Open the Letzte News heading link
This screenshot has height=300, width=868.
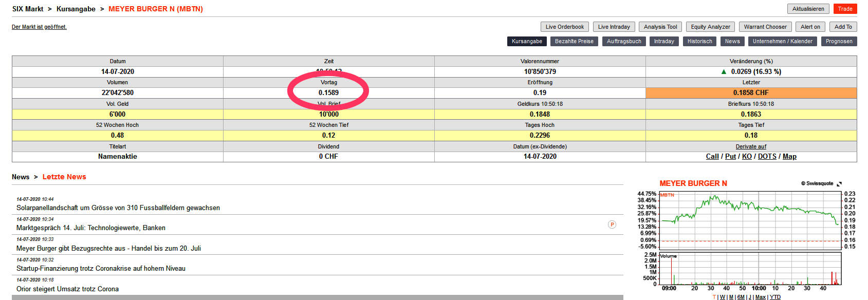tap(64, 177)
